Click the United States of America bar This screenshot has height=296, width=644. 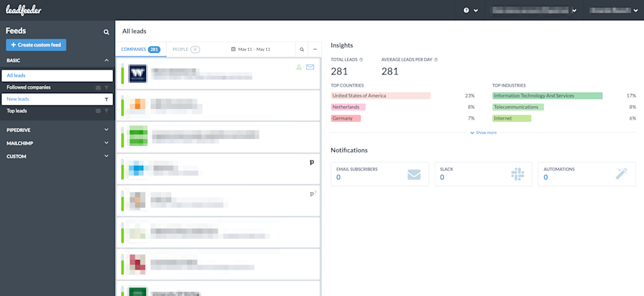point(381,96)
